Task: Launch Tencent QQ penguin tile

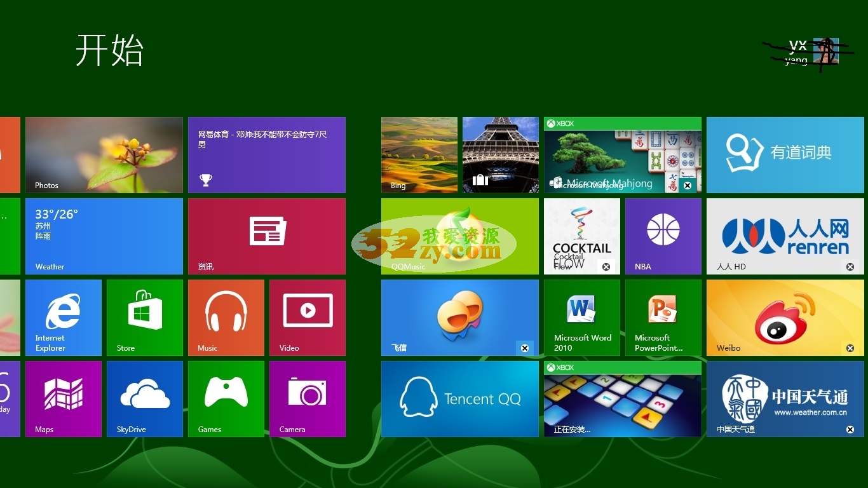Action: coord(460,399)
